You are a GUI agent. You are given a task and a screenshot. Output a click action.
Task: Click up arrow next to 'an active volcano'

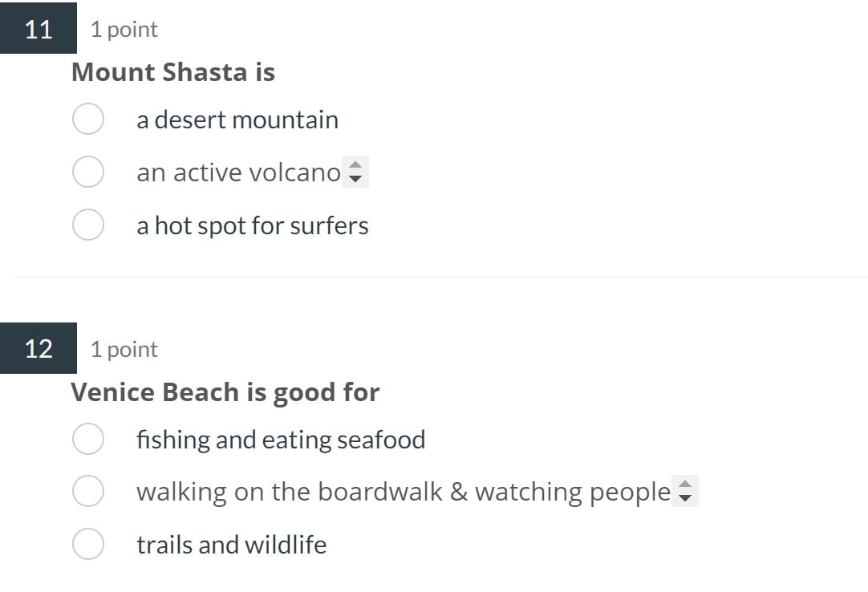[x=355, y=165]
